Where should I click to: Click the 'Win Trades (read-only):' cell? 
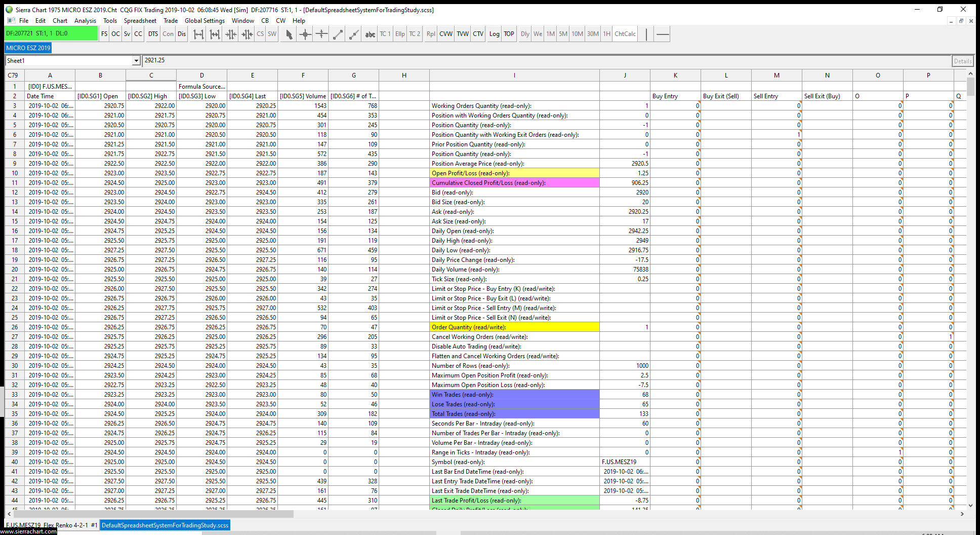point(514,395)
